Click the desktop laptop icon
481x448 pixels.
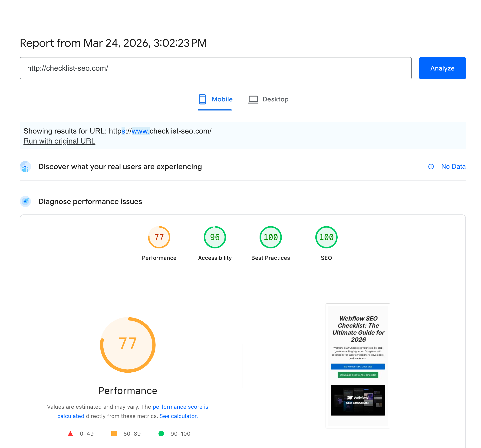[253, 99]
